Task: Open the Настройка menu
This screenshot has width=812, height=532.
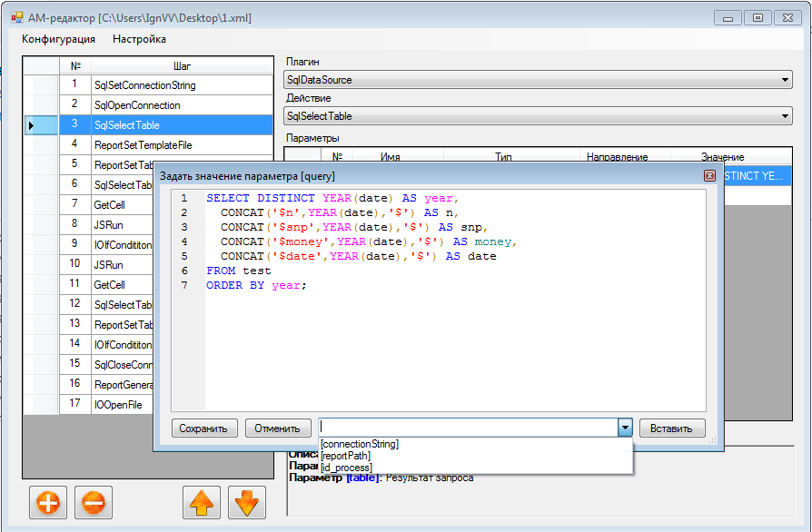Action: (139, 39)
